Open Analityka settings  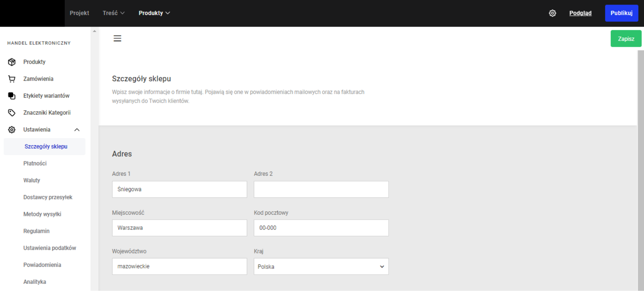[x=35, y=282]
